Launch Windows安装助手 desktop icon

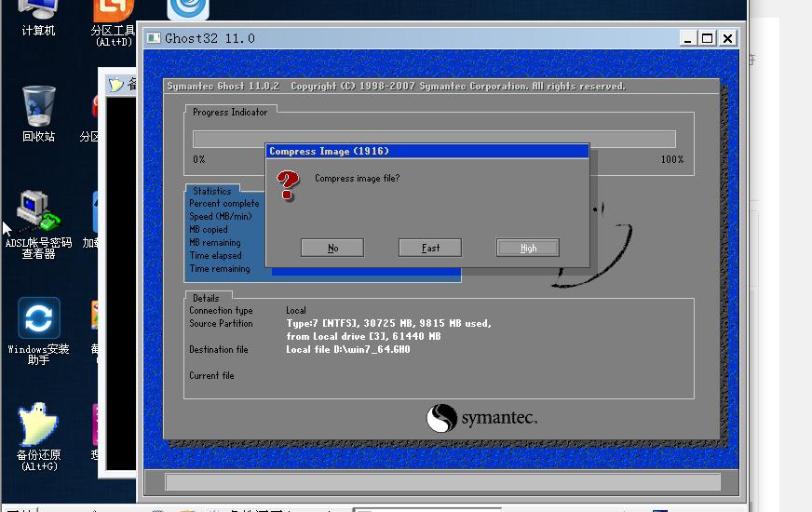[38, 330]
